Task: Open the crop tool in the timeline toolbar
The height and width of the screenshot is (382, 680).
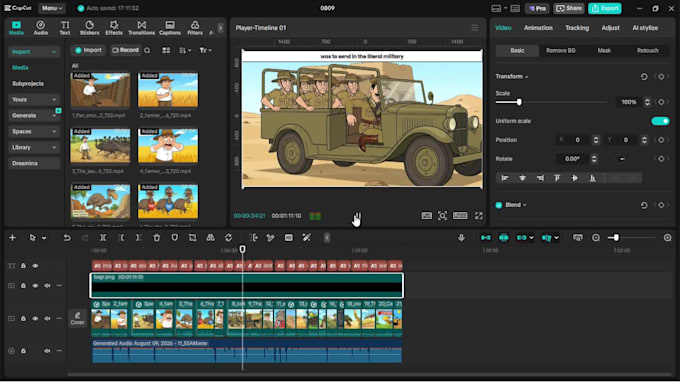Action: tap(192, 238)
